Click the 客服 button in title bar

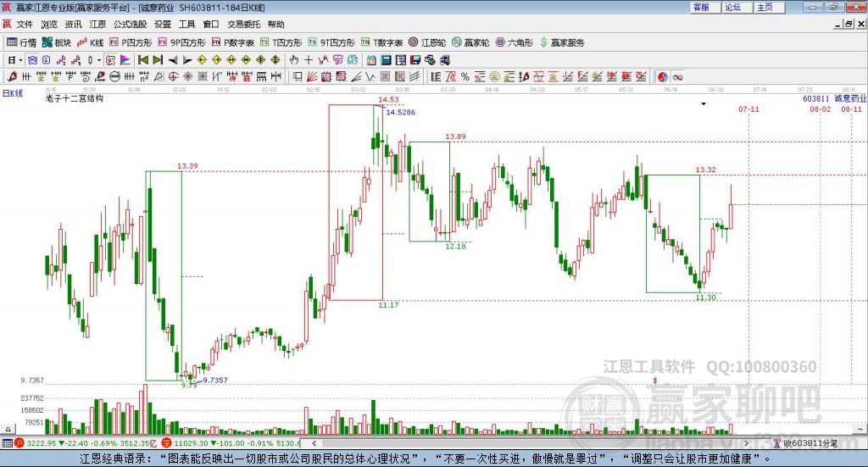click(704, 7)
